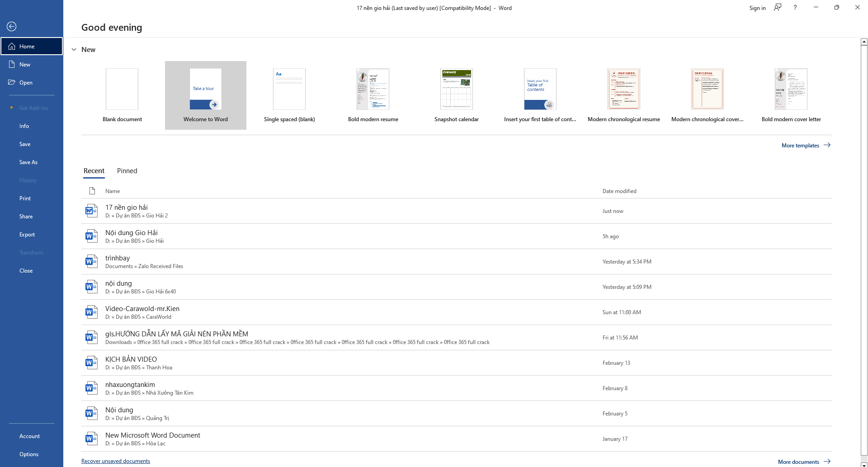The image size is (868, 467).
Task: Click the scrollbar down arrow
Action: click(x=863, y=463)
